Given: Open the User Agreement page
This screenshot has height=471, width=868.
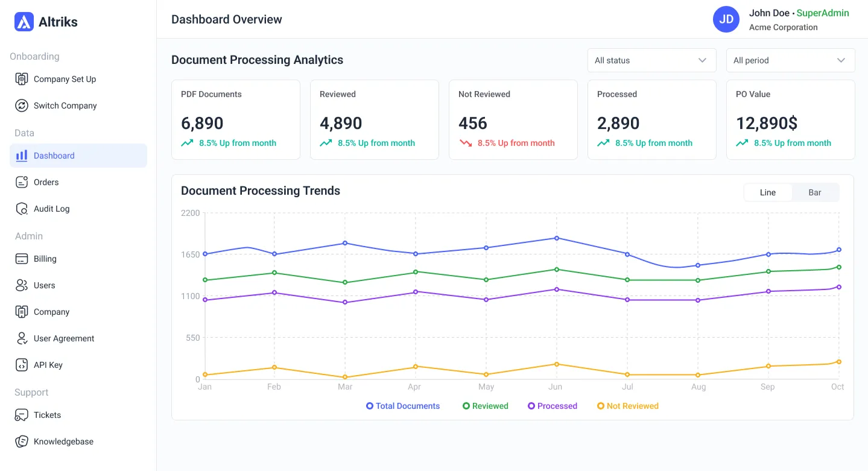Looking at the screenshot, I should point(64,338).
